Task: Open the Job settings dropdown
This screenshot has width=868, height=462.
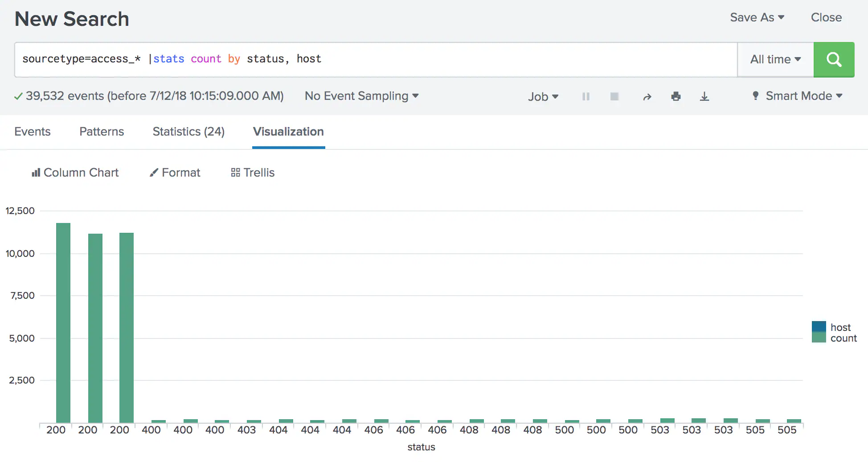Action: 543,96
